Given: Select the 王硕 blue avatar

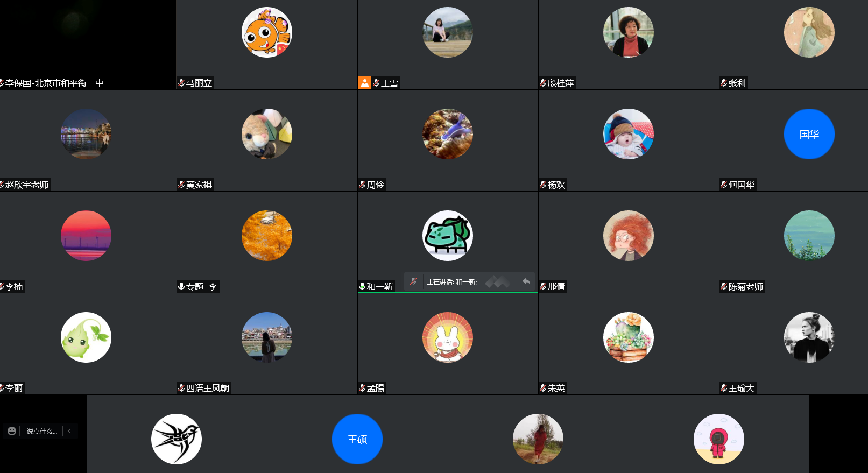Looking at the screenshot, I should click(357, 439).
